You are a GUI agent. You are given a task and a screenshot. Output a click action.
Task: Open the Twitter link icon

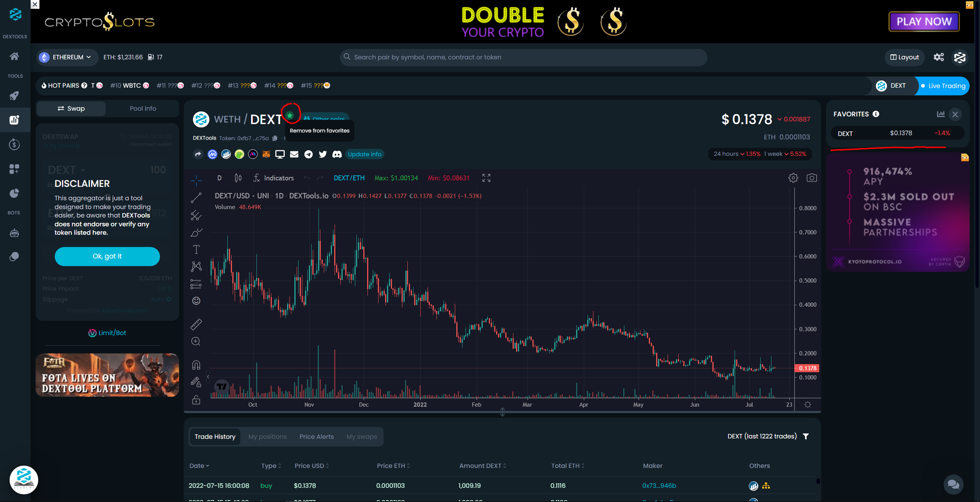coord(323,154)
